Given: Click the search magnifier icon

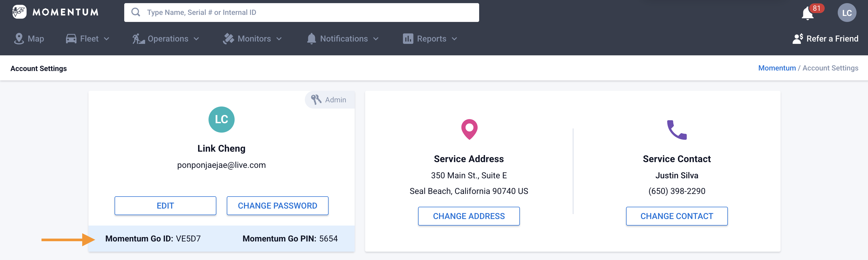Looking at the screenshot, I should (x=135, y=13).
